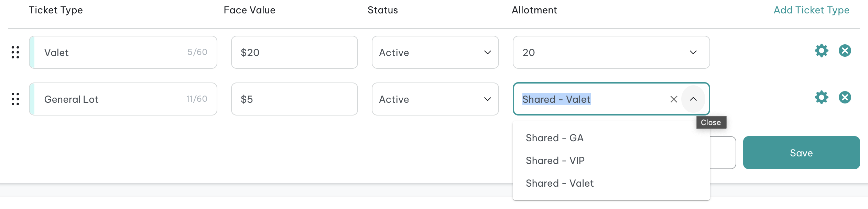Edit the $5 face value field
Image resolution: width=868 pixels, height=209 pixels.
(294, 99)
